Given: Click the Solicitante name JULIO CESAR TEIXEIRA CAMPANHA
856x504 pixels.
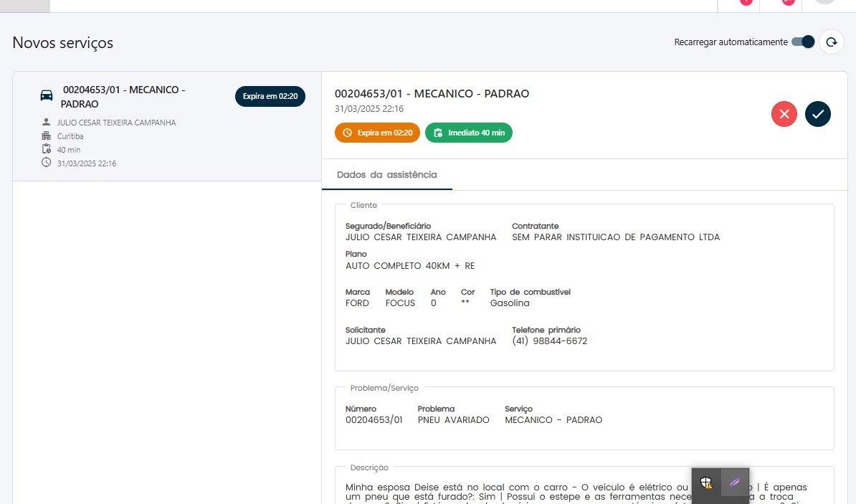Looking at the screenshot, I should tap(421, 341).
